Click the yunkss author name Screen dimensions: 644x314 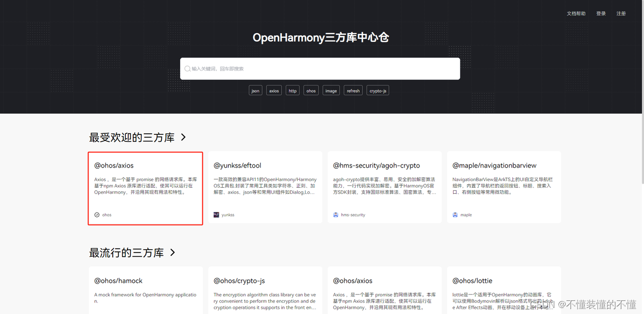tap(228, 215)
